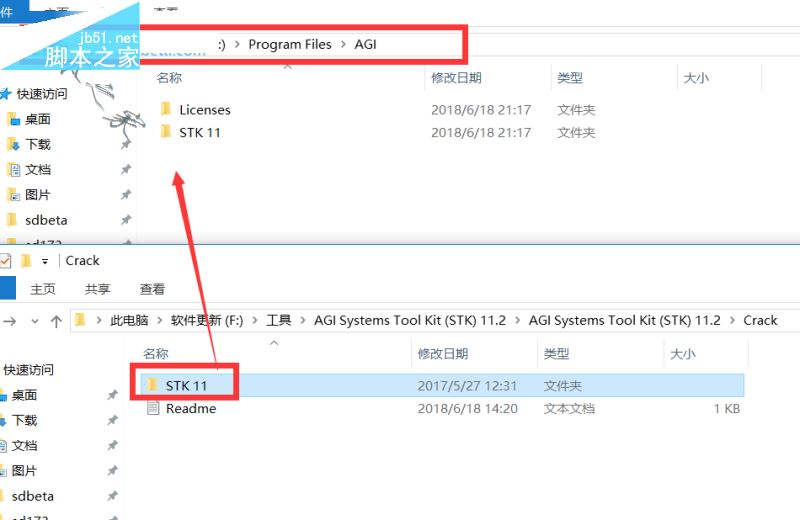Click forward arrow in Crack window
800x520 pixels.
(10, 321)
